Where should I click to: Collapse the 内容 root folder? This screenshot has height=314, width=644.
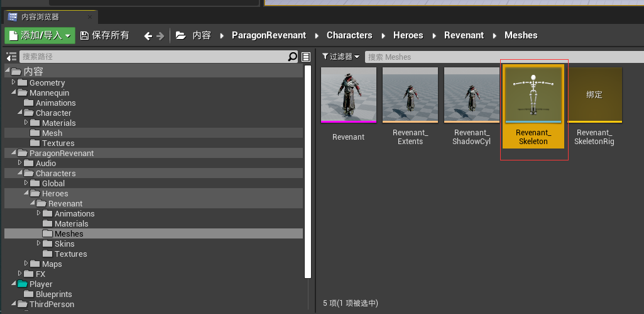[x=8, y=70]
